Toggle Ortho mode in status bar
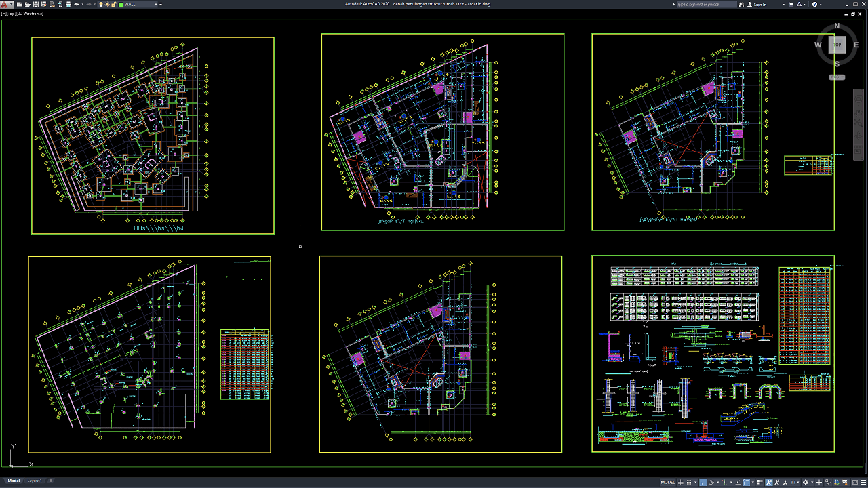Screen dimensions: 868x488 [703, 482]
